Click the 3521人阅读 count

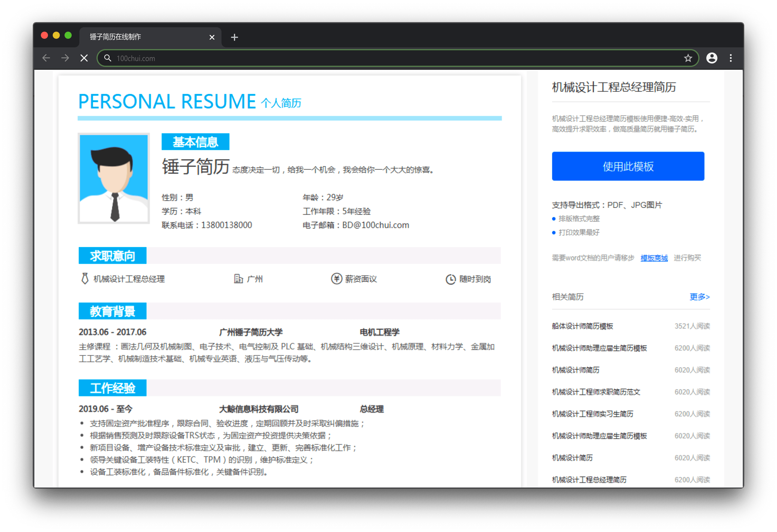coord(692,326)
